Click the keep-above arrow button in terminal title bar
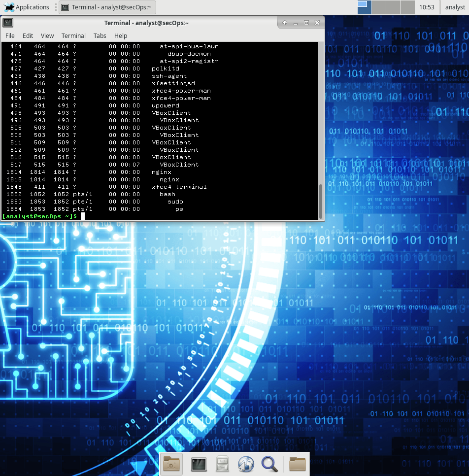Image resolution: width=469 pixels, height=476 pixels. pos(285,23)
